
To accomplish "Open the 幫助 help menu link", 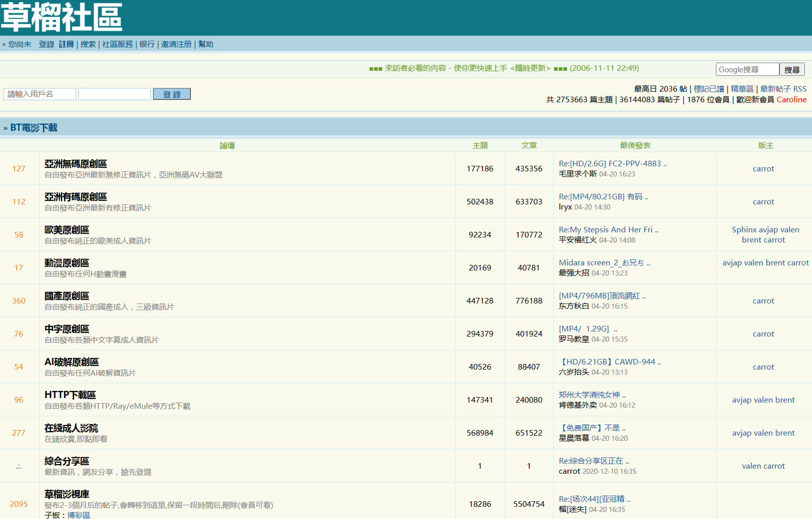I will point(206,44).
